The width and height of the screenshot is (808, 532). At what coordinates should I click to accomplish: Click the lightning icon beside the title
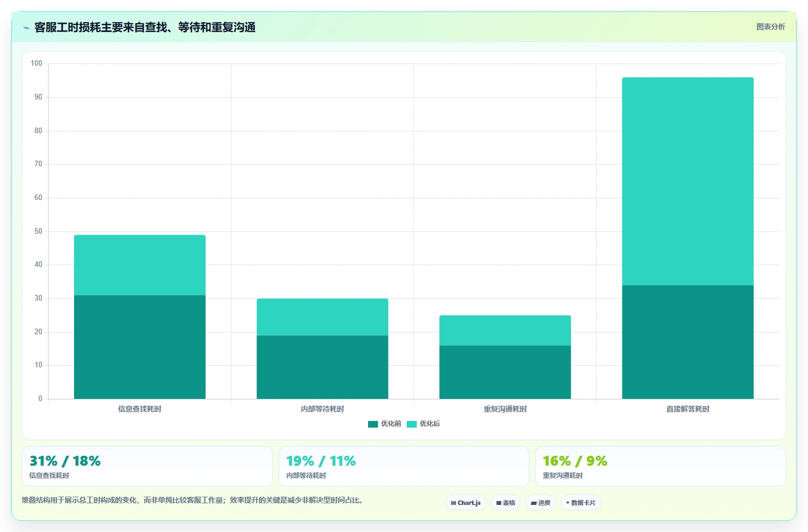26,28
